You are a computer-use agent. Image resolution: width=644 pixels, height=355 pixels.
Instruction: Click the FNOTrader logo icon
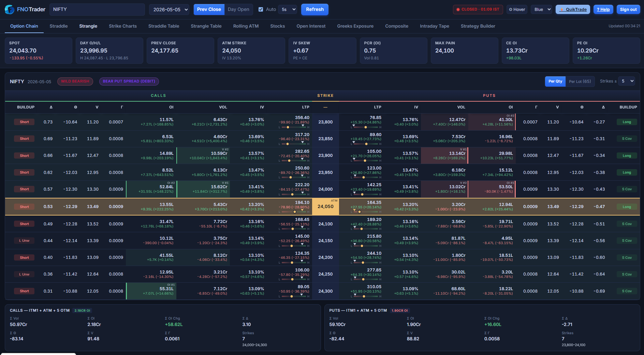[x=10, y=10]
